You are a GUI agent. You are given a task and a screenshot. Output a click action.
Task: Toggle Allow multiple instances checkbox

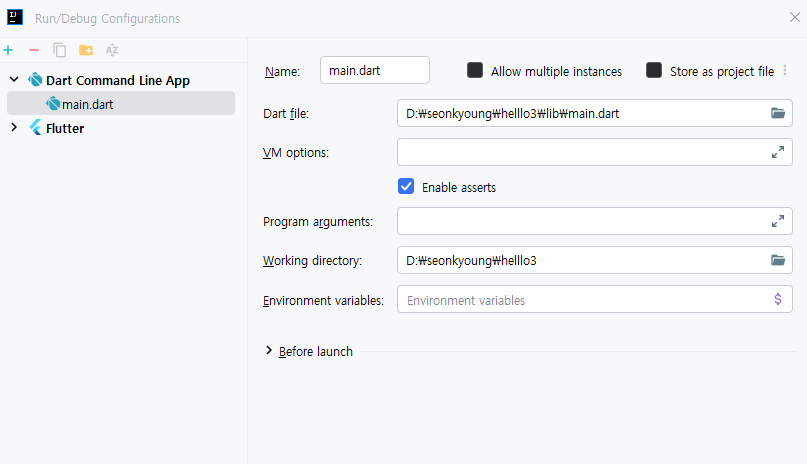tap(475, 70)
